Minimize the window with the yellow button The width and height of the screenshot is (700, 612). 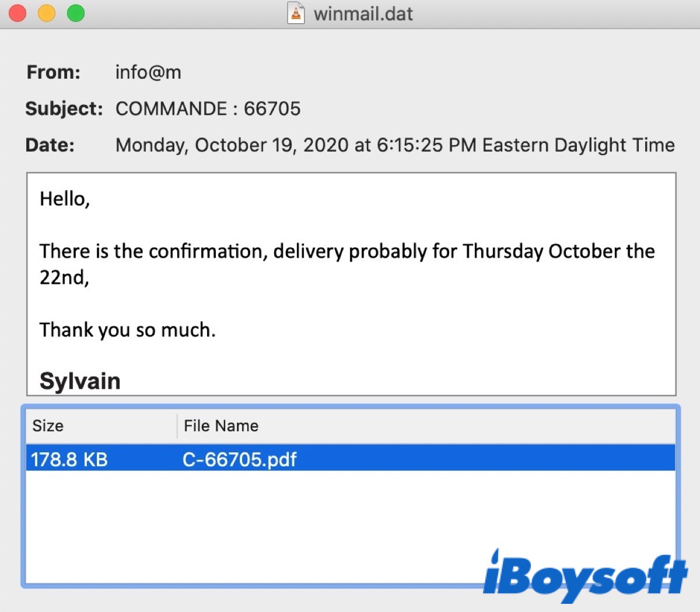47,13
